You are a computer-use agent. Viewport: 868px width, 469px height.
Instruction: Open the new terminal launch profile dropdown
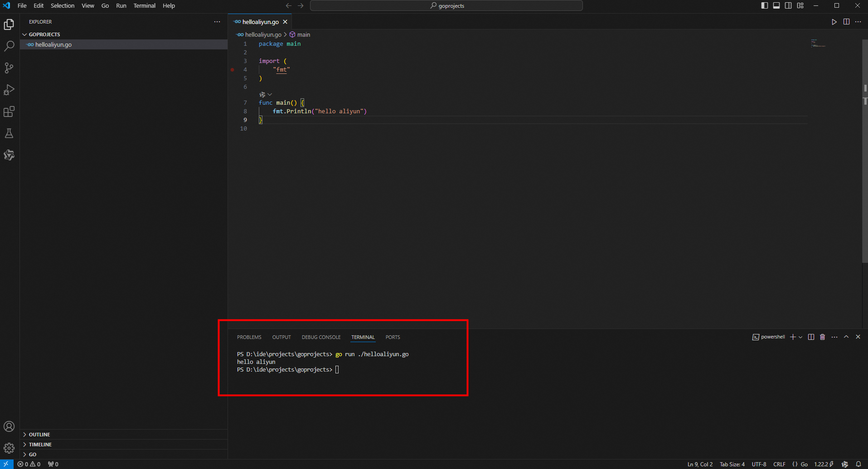coord(800,337)
